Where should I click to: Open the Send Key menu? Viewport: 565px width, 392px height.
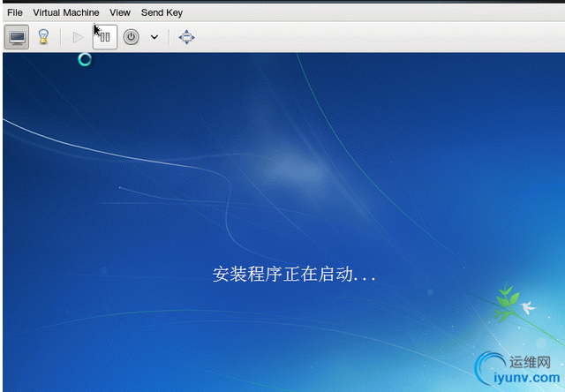162,12
